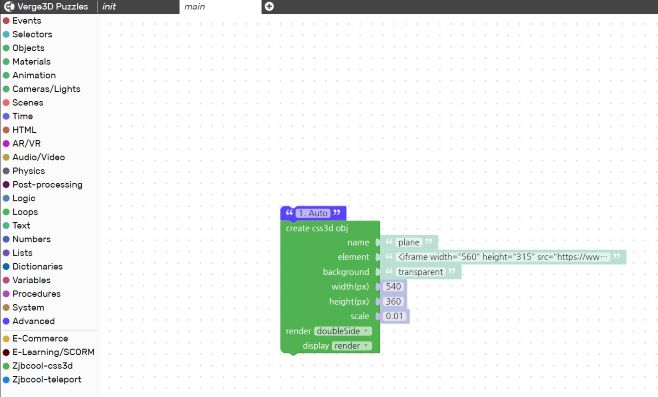Click the Verge3D Puzzles logo icon
The height and width of the screenshot is (397, 658).
click(9, 6)
